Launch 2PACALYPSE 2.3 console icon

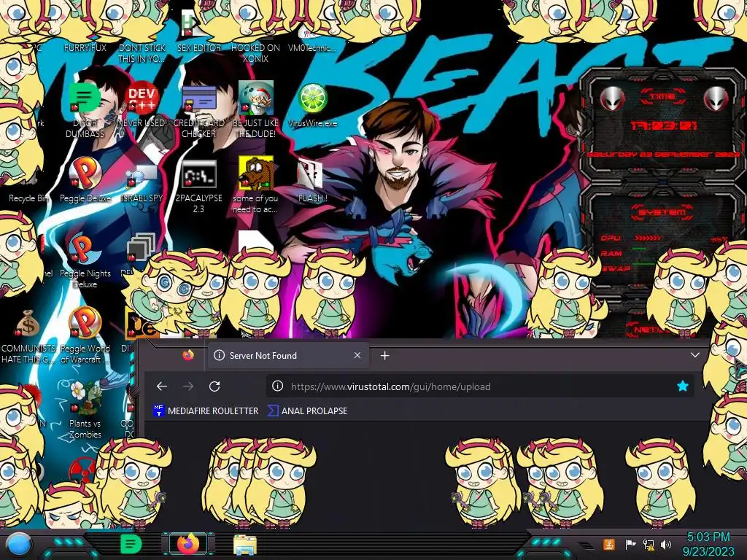pos(198,185)
